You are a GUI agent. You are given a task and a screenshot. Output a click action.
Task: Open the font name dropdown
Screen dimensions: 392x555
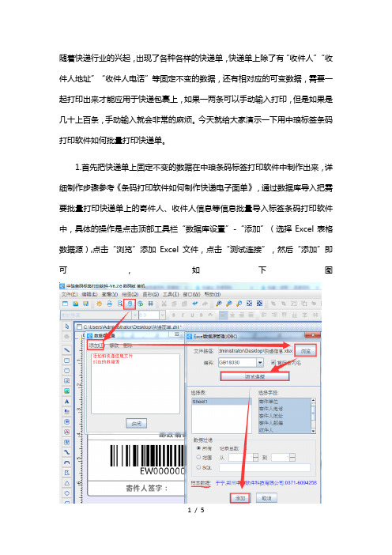(134, 315)
